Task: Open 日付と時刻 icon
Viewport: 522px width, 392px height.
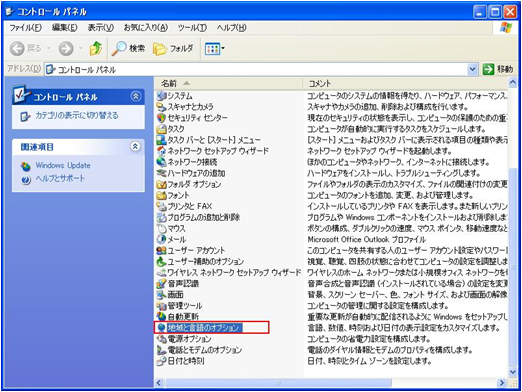Action: (162, 361)
